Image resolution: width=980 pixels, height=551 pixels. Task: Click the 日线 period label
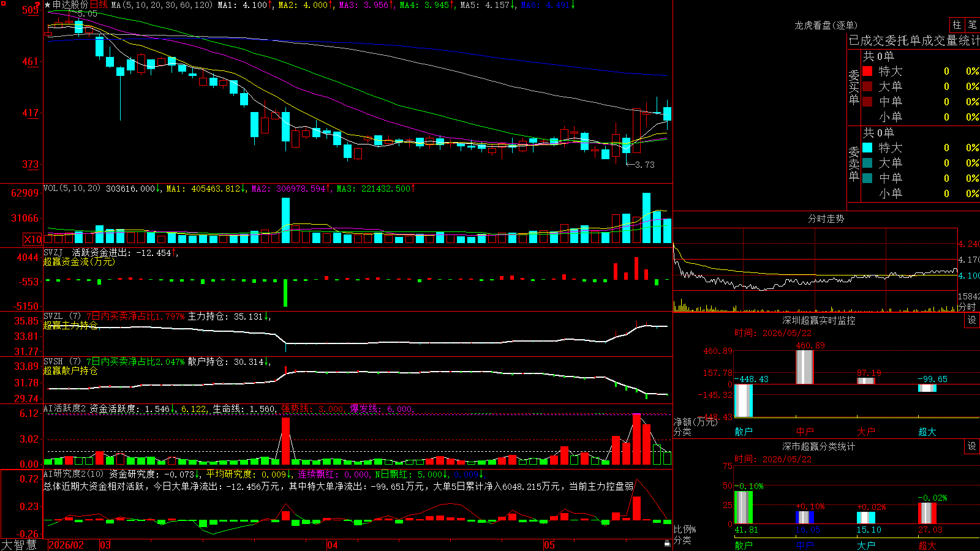pyautogui.click(x=99, y=5)
